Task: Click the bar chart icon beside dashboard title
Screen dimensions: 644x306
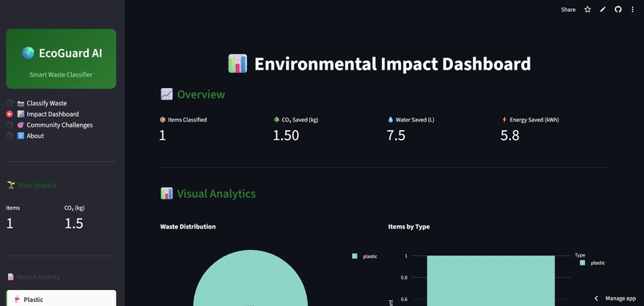Action: pyautogui.click(x=237, y=64)
